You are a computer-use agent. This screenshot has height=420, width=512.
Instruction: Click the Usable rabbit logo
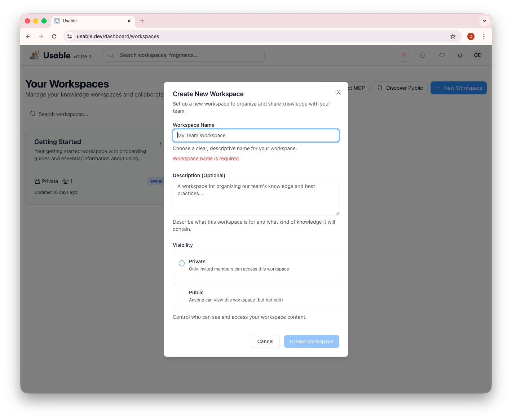click(x=34, y=54)
